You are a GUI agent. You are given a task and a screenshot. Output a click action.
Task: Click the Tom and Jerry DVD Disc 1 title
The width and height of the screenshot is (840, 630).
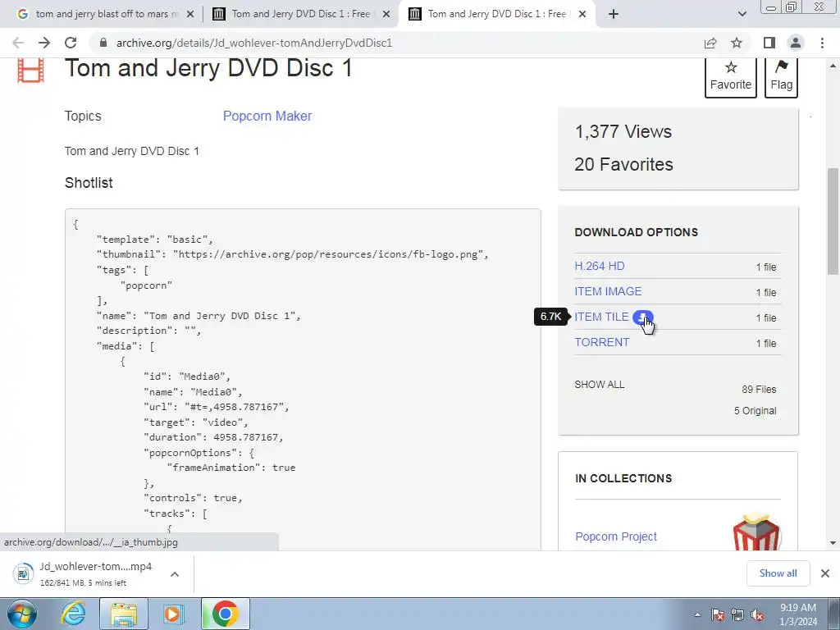[208, 68]
